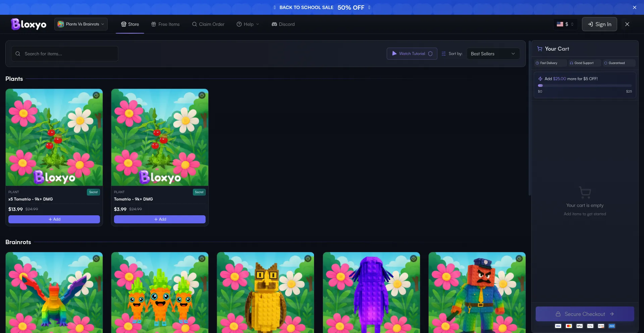
Task: Click the $5 OFF progress bar
Action: [x=585, y=86]
